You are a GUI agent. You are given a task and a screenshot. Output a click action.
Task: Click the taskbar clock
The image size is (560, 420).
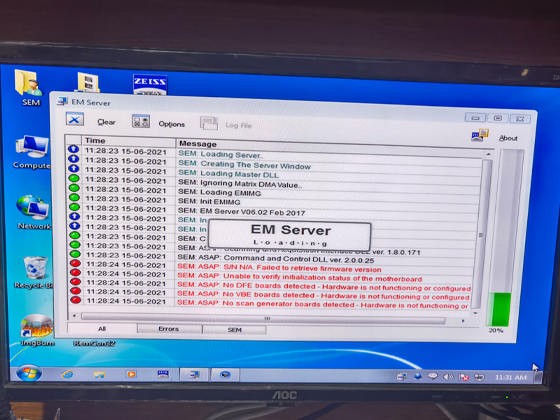[x=511, y=377]
